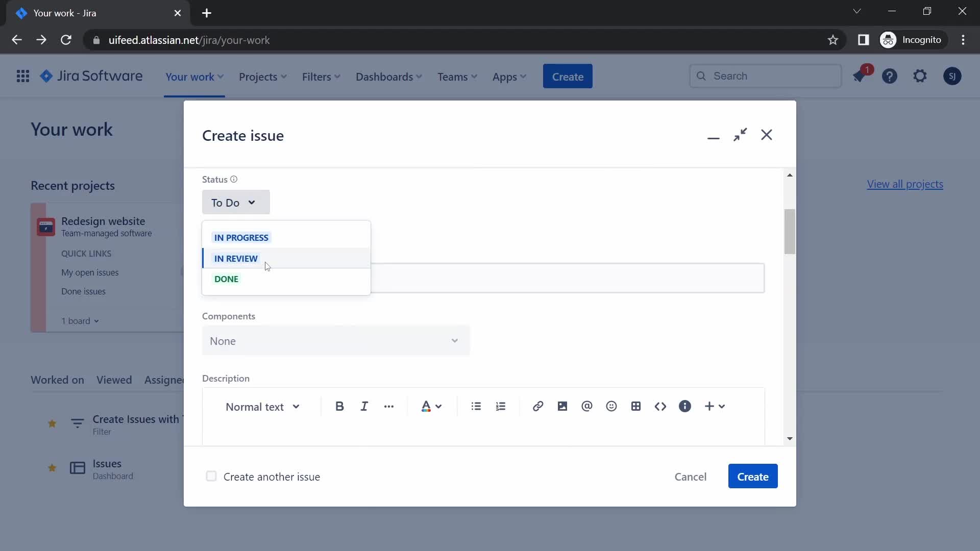
Task: Click the hyperlink insert icon
Action: (538, 406)
